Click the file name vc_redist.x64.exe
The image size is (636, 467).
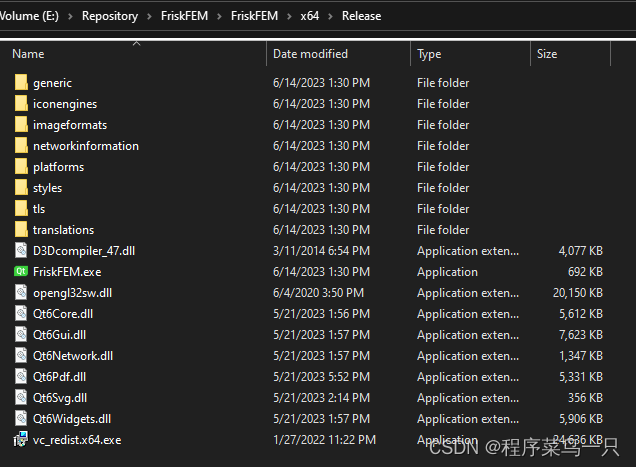coord(77,440)
